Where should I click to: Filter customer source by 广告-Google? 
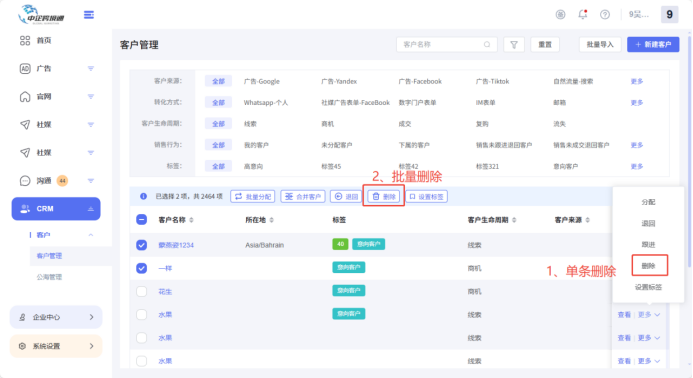(x=262, y=81)
